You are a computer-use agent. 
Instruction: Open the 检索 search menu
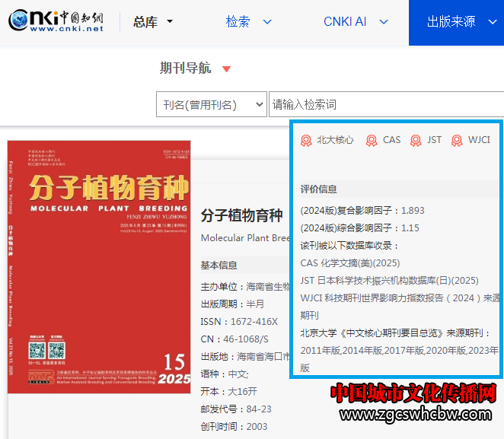coord(248,21)
